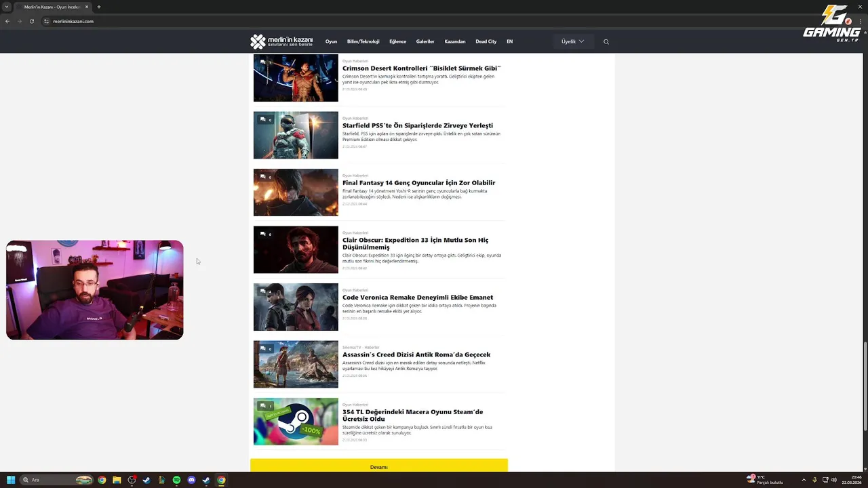
Task: Click comment bubble on Steam thumbnail
Action: (263, 406)
